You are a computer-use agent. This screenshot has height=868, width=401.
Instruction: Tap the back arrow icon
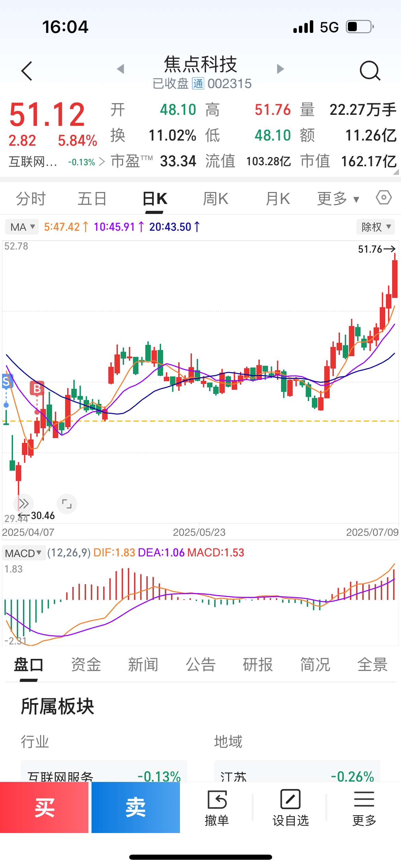tap(27, 71)
